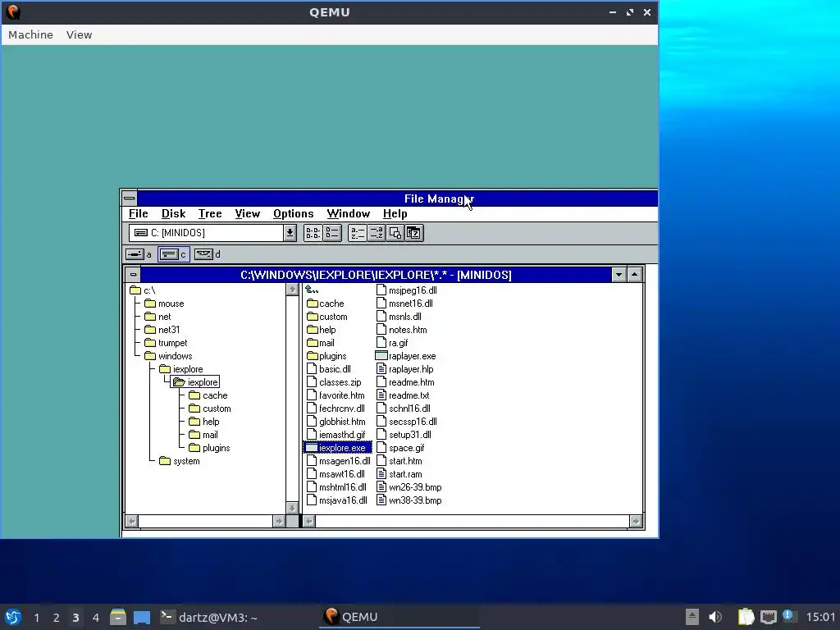Select notes.htm file
Image resolution: width=840 pixels, height=630 pixels.
(x=402, y=330)
